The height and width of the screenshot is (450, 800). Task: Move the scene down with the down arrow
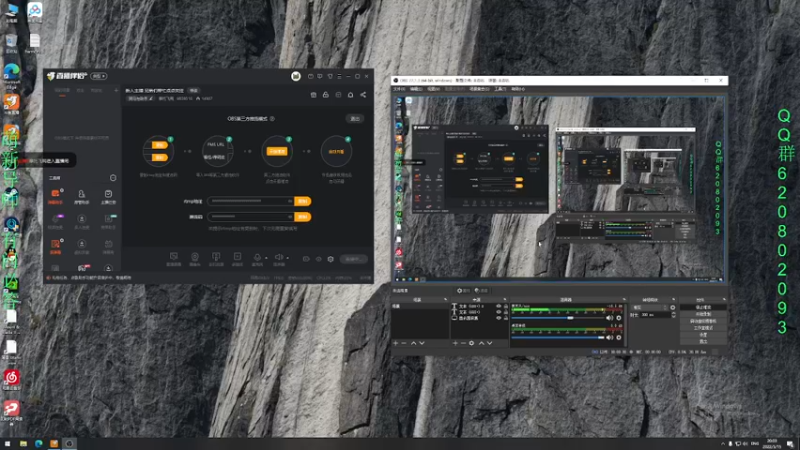tap(422, 343)
